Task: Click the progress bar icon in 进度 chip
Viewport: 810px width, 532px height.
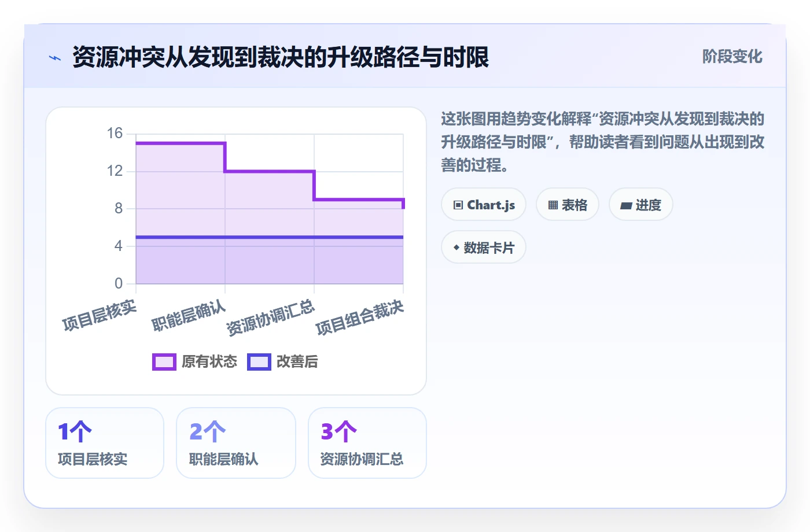Action: pos(626,205)
